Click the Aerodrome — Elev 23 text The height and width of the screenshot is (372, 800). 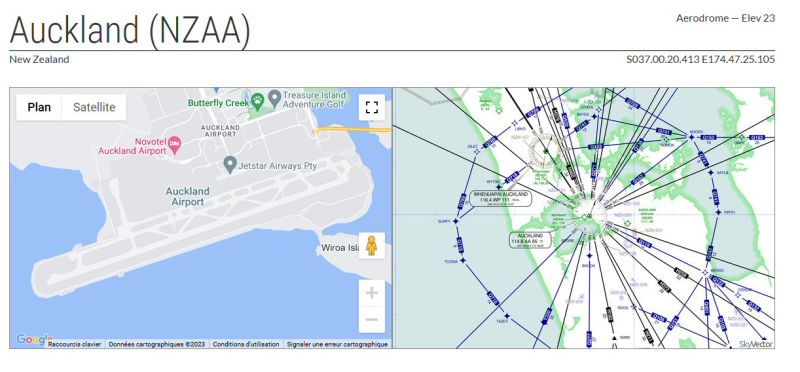726,18
